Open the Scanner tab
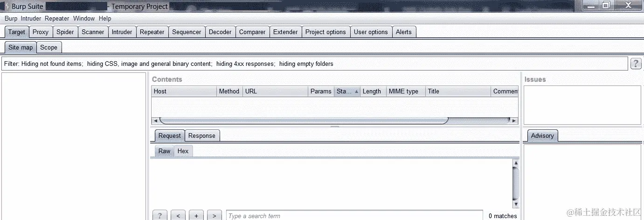 pyautogui.click(x=93, y=32)
